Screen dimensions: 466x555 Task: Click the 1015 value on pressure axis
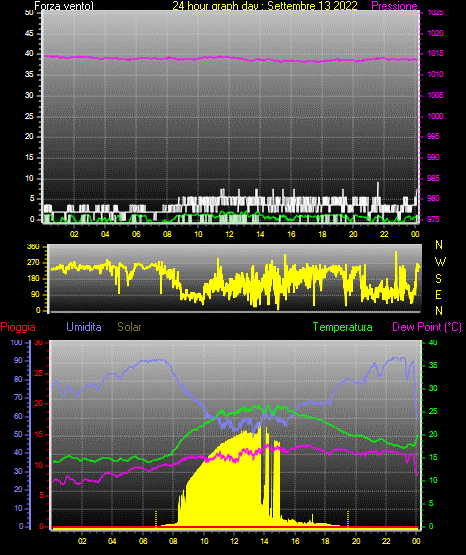pos(435,53)
